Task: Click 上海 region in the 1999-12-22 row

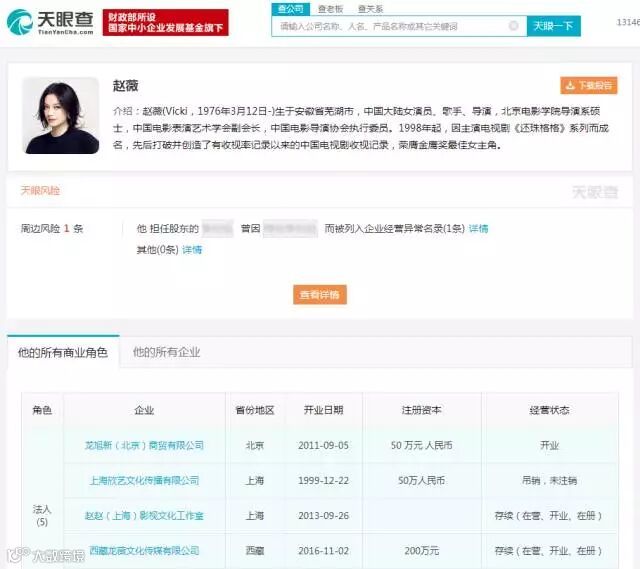Action: pyautogui.click(x=255, y=480)
